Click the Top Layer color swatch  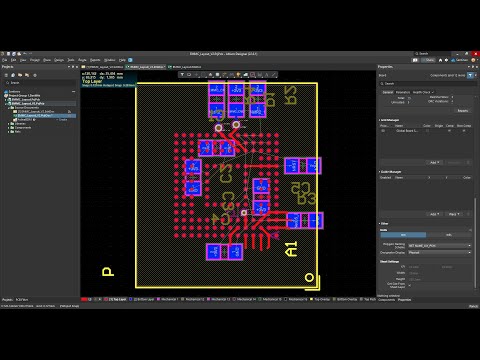pyautogui.click(x=106, y=299)
